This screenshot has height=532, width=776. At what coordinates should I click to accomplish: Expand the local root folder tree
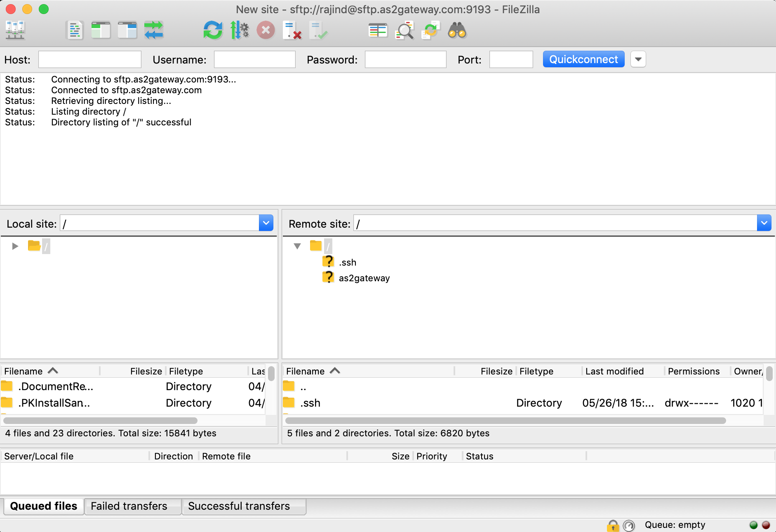(15, 246)
